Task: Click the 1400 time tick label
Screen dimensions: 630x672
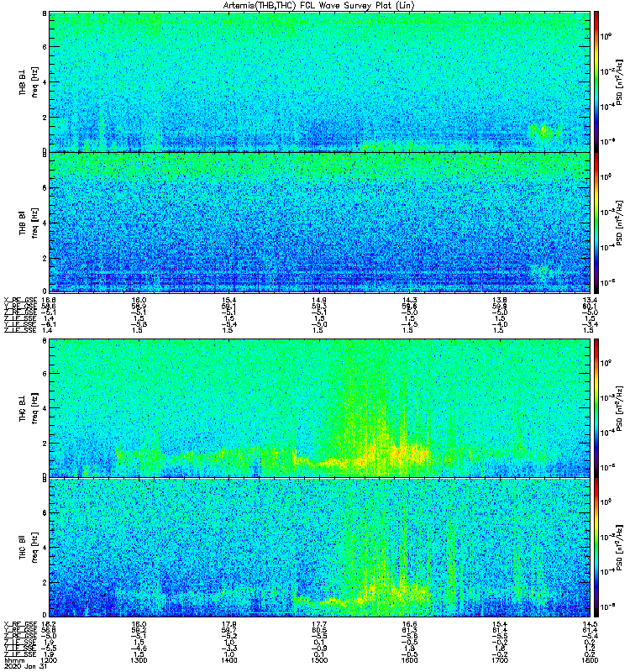Action: (229, 660)
